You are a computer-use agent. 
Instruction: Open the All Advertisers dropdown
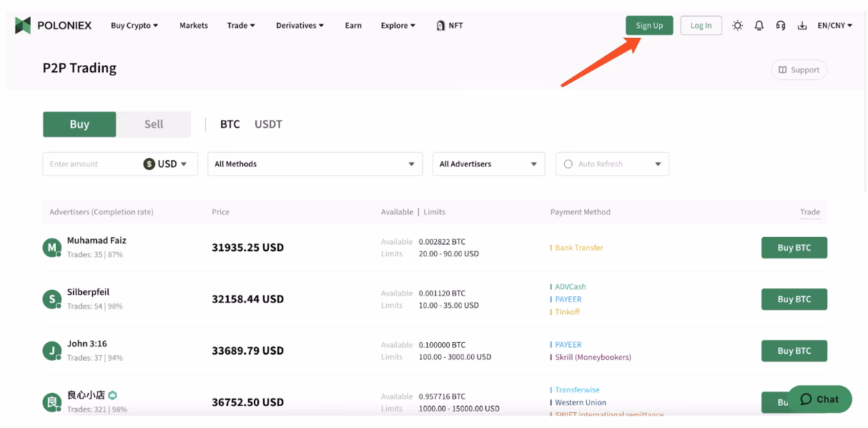click(488, 163)
